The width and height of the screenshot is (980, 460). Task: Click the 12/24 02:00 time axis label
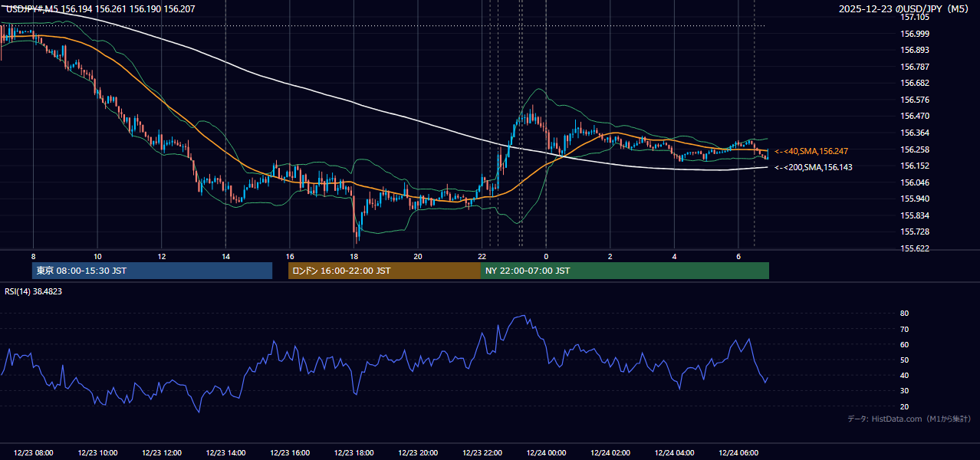click(x=610, y=453)
